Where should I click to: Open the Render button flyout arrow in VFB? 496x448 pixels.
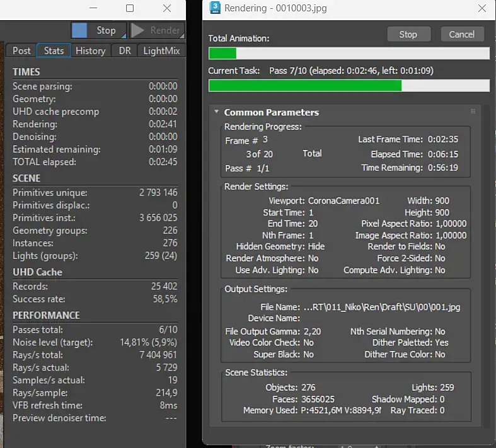coord(182,36)
